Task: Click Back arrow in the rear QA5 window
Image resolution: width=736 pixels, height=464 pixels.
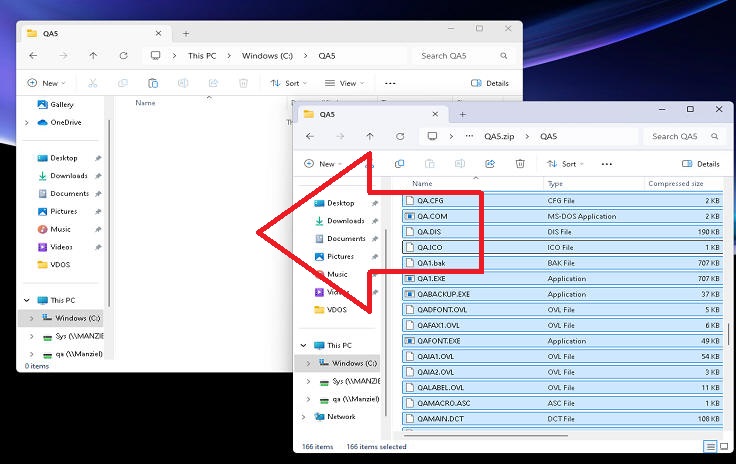Action: (x=33, y=55)
